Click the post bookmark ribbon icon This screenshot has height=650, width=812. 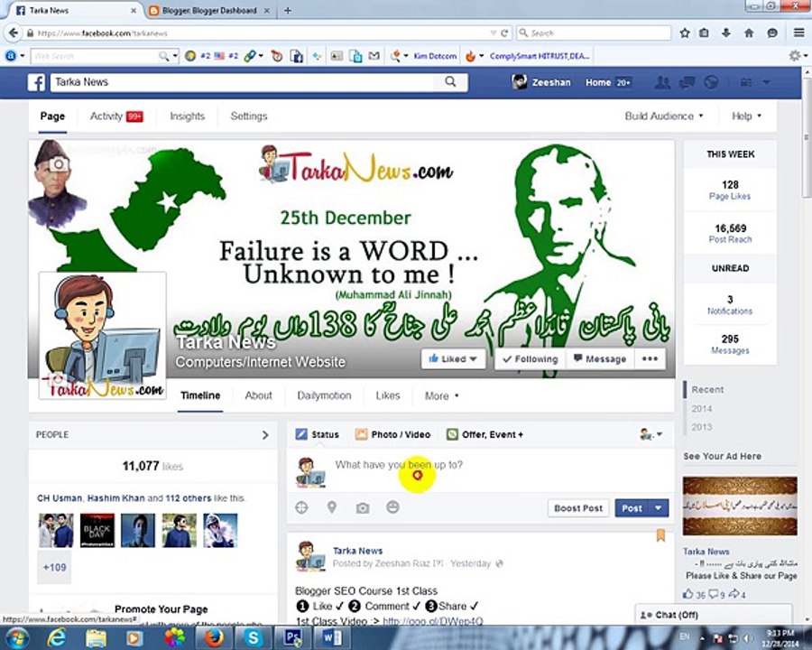pos(660,535)
